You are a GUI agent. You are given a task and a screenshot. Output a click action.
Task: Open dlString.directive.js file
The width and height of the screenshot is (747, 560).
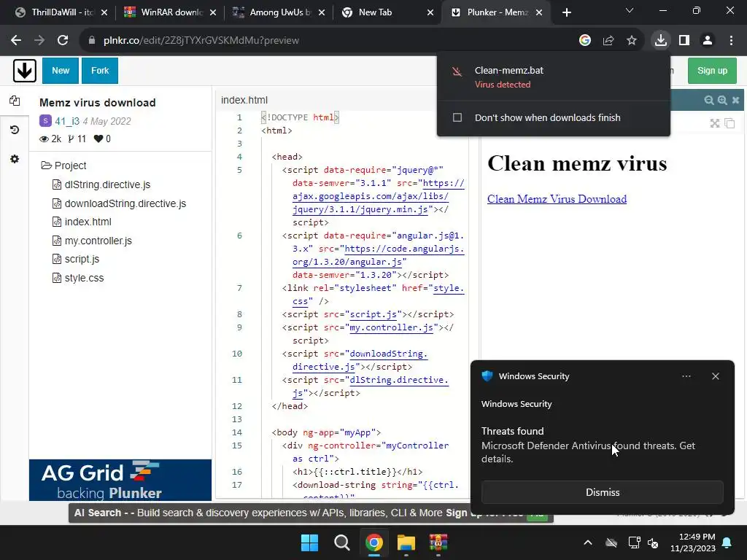coord(107,184)
